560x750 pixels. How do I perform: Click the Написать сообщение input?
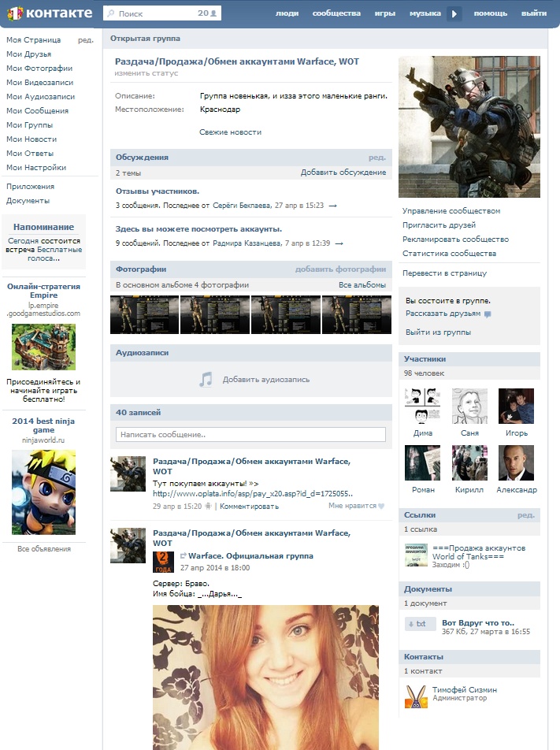click(250, 434)
